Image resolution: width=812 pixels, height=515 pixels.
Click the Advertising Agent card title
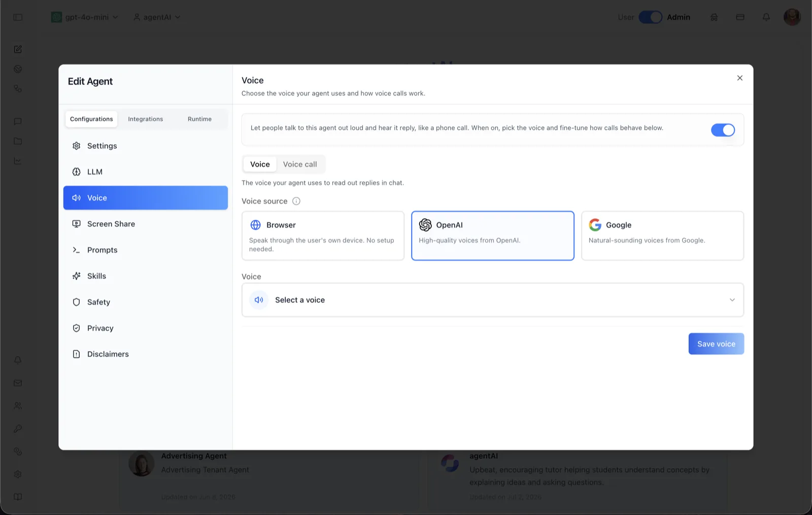coord(194,456)
